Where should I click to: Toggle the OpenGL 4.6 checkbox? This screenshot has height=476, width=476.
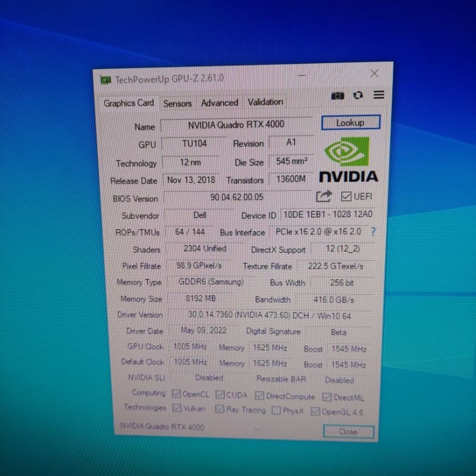click(315, 411)
